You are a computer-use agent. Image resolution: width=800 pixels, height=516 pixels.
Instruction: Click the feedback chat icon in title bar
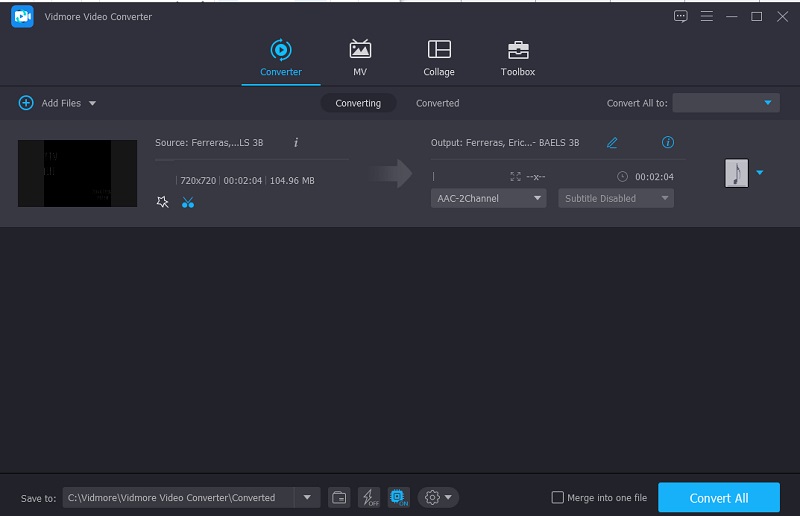tap(681, 16)
